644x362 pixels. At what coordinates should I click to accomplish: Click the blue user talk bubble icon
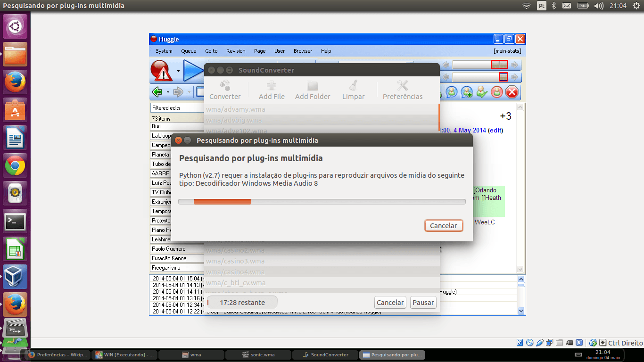pos(452,92)
